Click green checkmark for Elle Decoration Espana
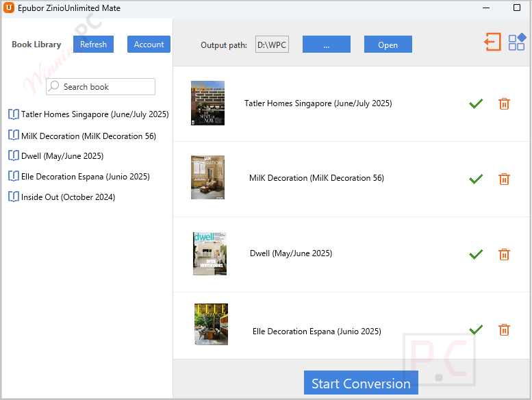Viewport: 532px width, 400px height. point(476,329)
